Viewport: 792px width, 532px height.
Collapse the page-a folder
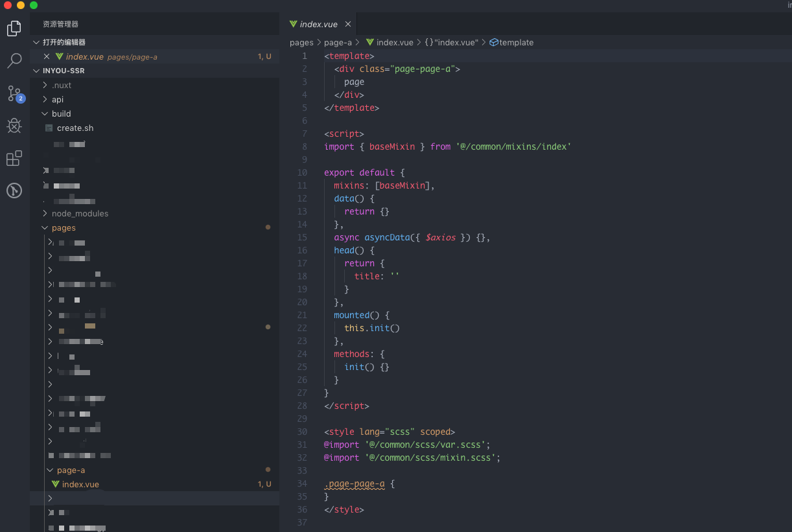(71, 470)
